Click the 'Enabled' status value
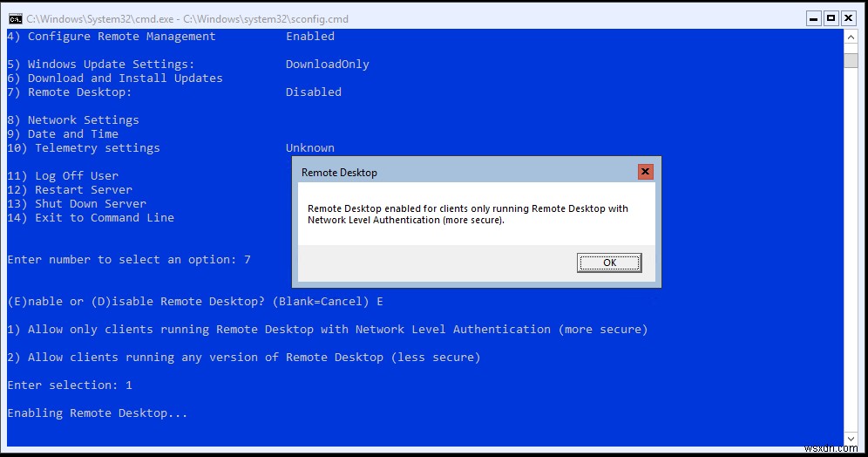 pos(310,37)
